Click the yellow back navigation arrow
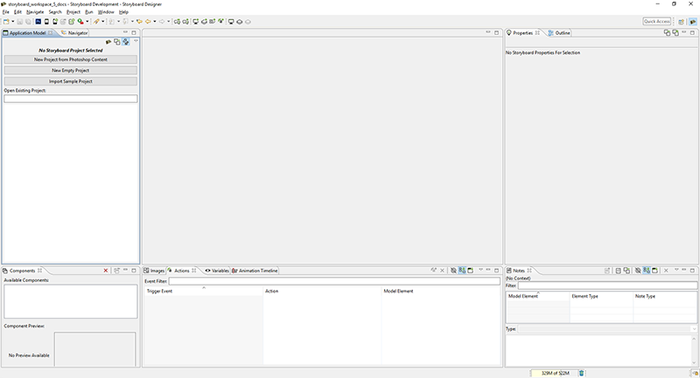700x378 pixels. click(148, 21)
